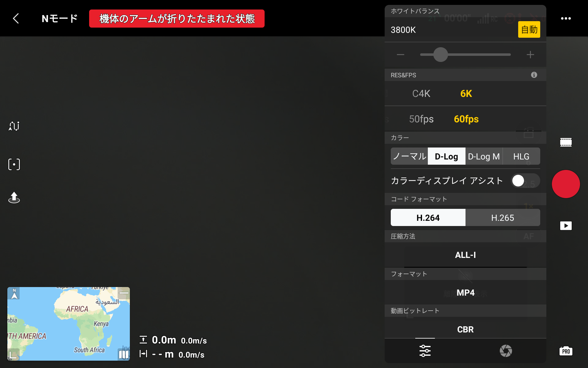Select the HLG color profile

[521, 156]
